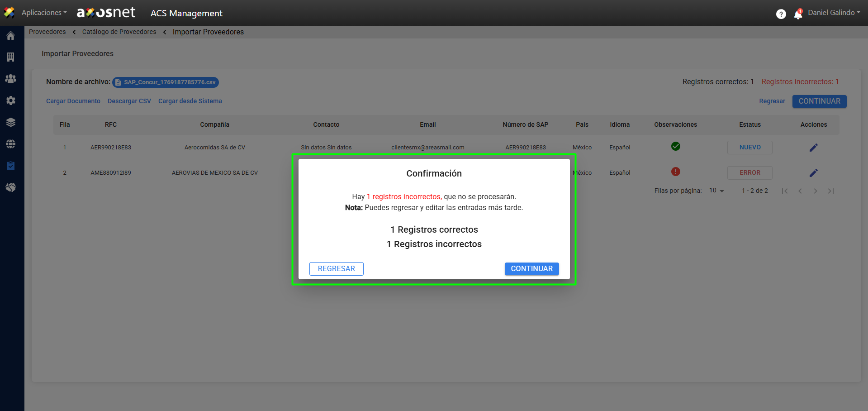868x411 pixels.
Task: Click REGRESAR in the confirmation dialog
Action: coord(336,268)
